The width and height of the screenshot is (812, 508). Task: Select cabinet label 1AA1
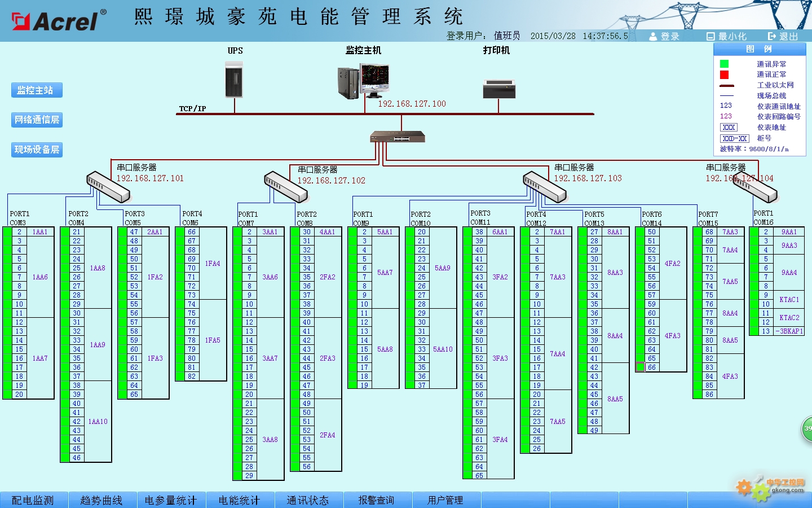(x=40, y=232)
